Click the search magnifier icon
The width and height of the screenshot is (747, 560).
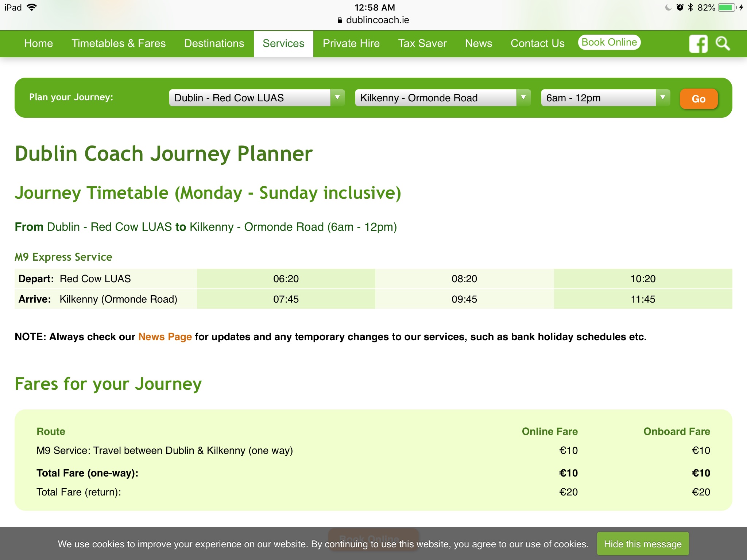pos(722,44)
